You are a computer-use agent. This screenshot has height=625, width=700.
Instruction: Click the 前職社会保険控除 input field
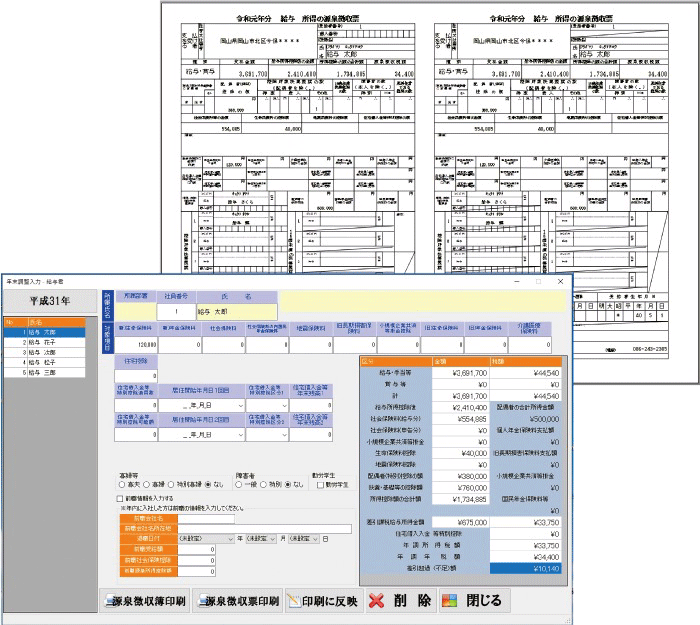click(x=196, y=560)
